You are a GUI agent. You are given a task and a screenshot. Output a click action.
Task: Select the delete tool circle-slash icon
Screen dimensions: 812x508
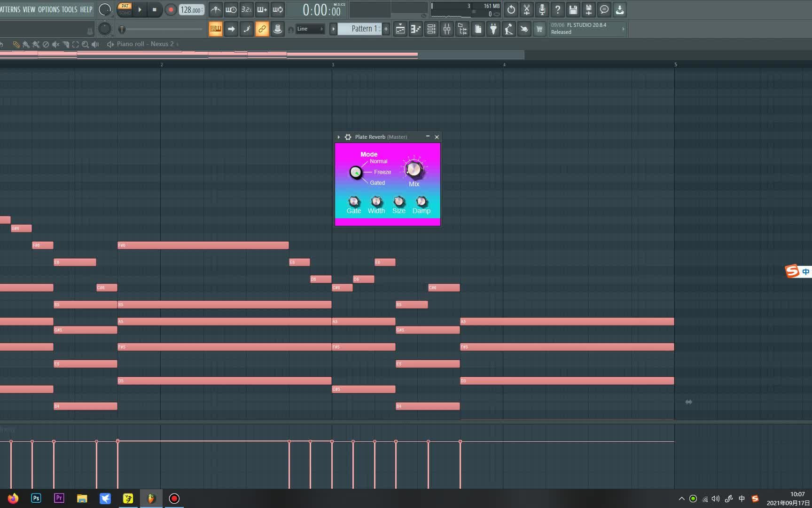[46, 44]
